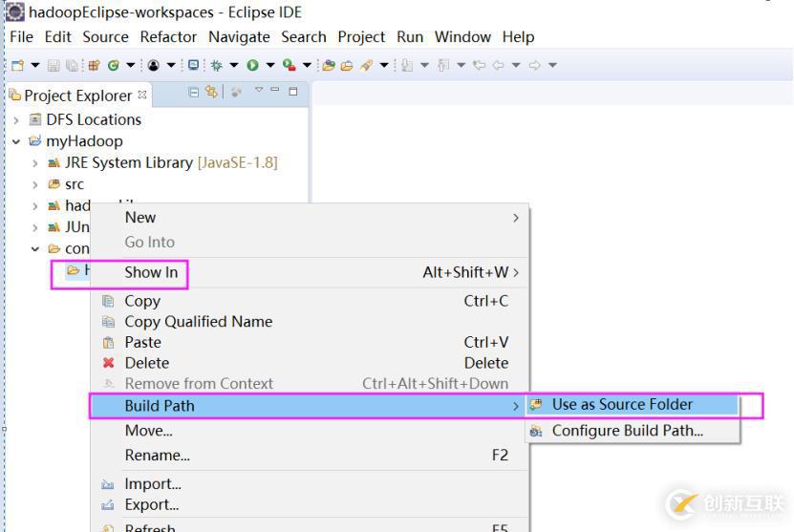Viewport: 794px width, 532px height.
Task: Expand the DFS Locations tree node
Action: [x=16, y=120]
